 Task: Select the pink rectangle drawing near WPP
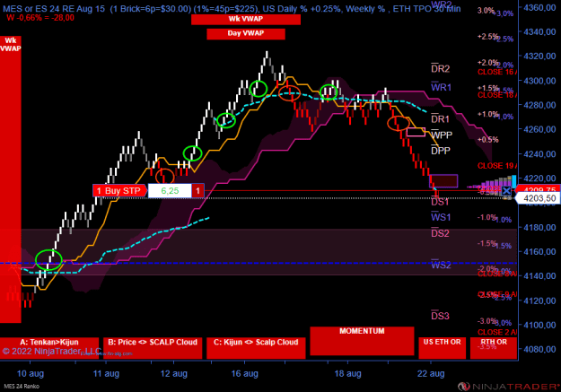coord(416,132)
